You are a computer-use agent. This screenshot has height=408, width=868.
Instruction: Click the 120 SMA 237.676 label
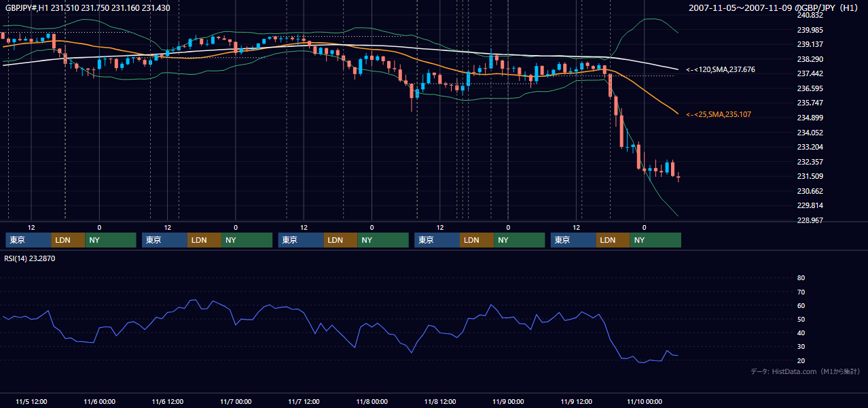(x=721, y=69)
